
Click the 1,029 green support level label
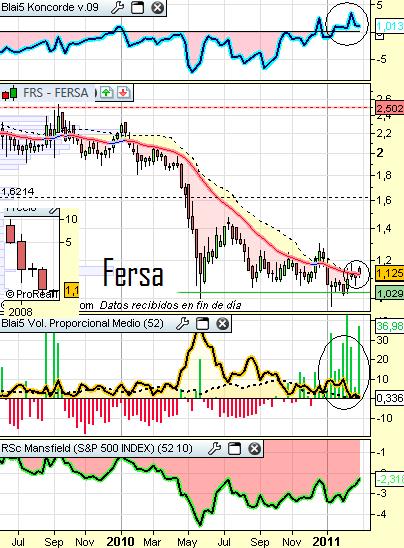pyautogui.click(x=390, y=293)
